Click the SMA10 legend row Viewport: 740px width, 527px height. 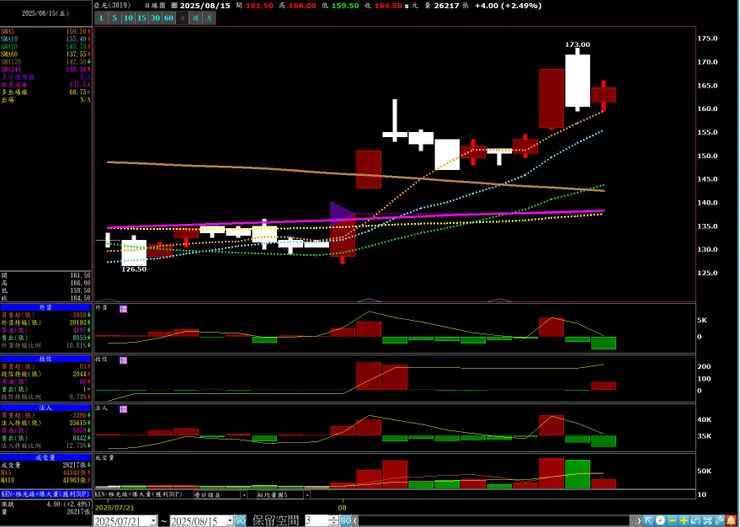46,39
